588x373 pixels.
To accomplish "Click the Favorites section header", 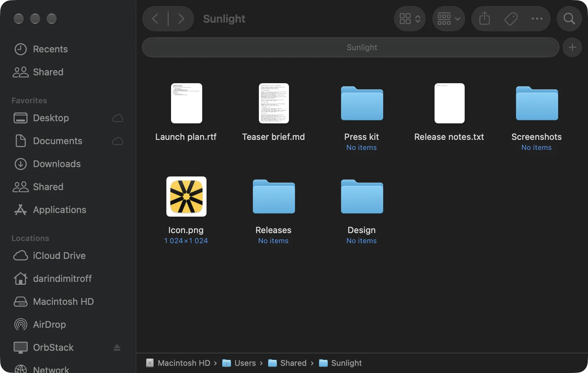I will point(29,100).
